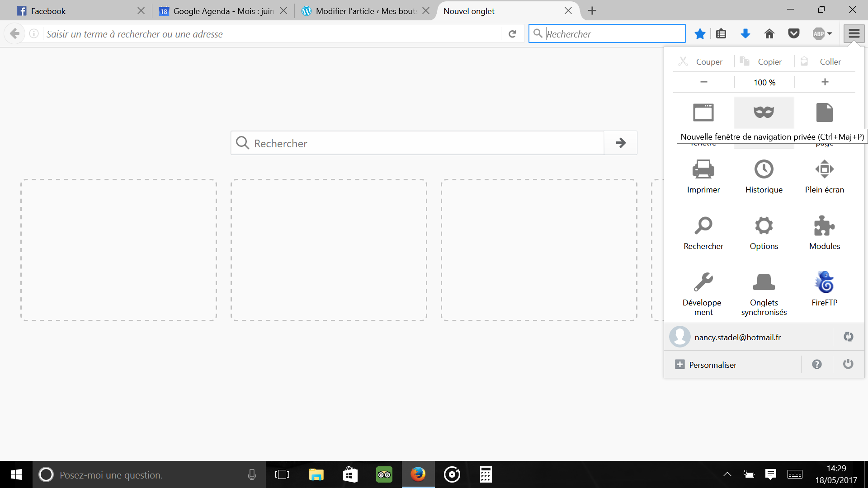
Task: Enter Plein écran mode
Action: [x=824, y=169]
